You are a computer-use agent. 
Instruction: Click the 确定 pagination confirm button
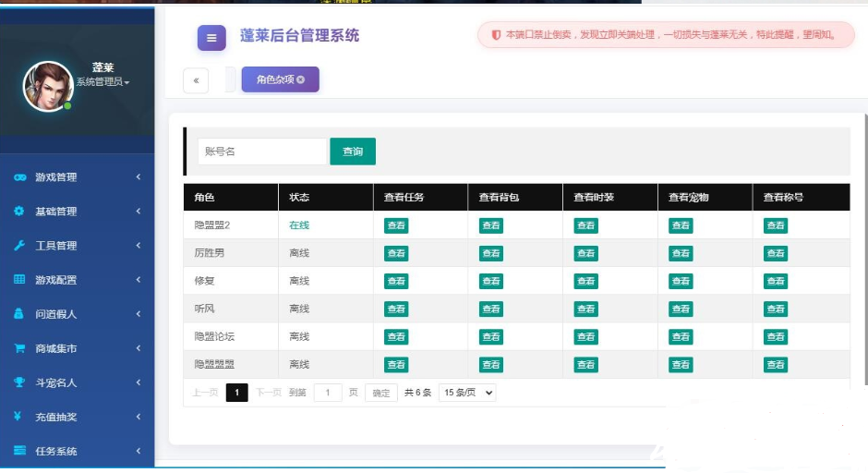pyautogui.click(x=380, y=393)
